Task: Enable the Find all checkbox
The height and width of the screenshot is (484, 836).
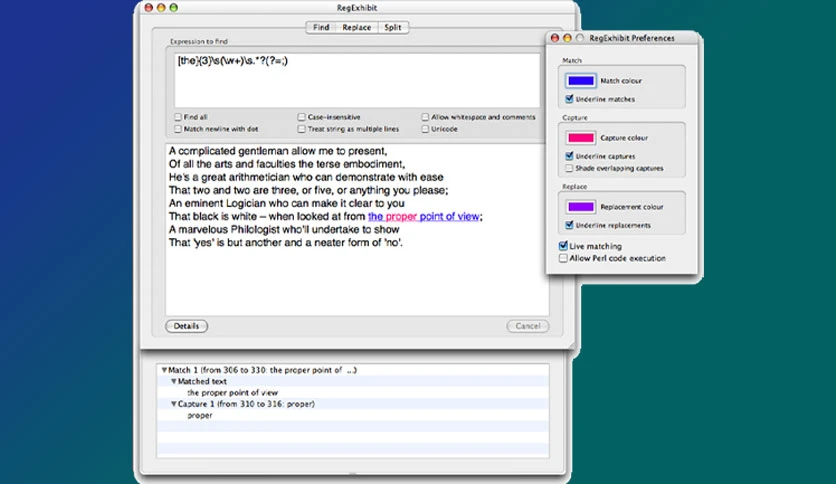Action: (x=178, y=117)
